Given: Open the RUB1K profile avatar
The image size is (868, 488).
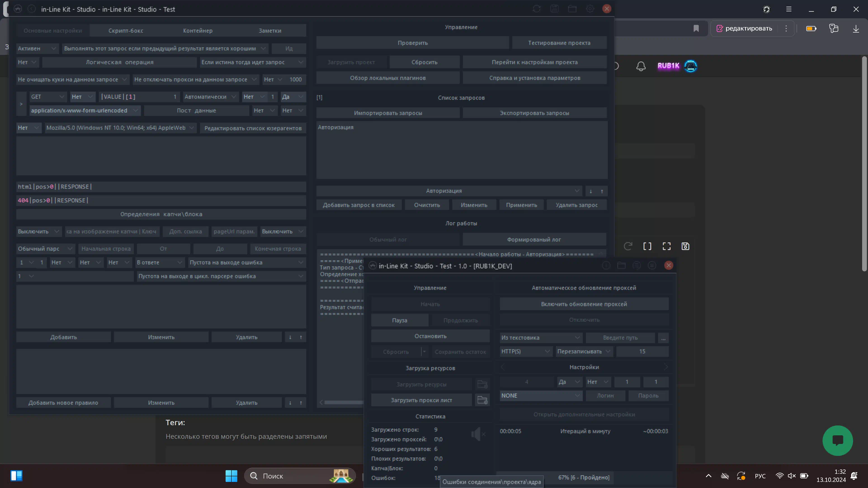Looking at the screenshot, I should 691,66.
